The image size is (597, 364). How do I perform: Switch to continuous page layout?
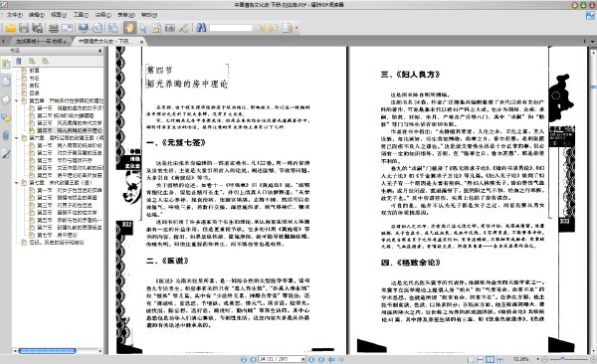(x=481, y=359)
